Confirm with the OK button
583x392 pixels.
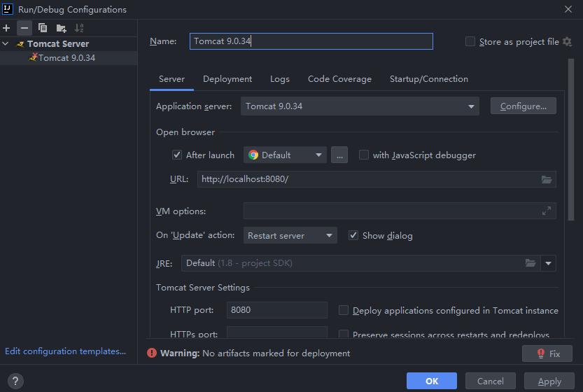(x=431, y=381)
